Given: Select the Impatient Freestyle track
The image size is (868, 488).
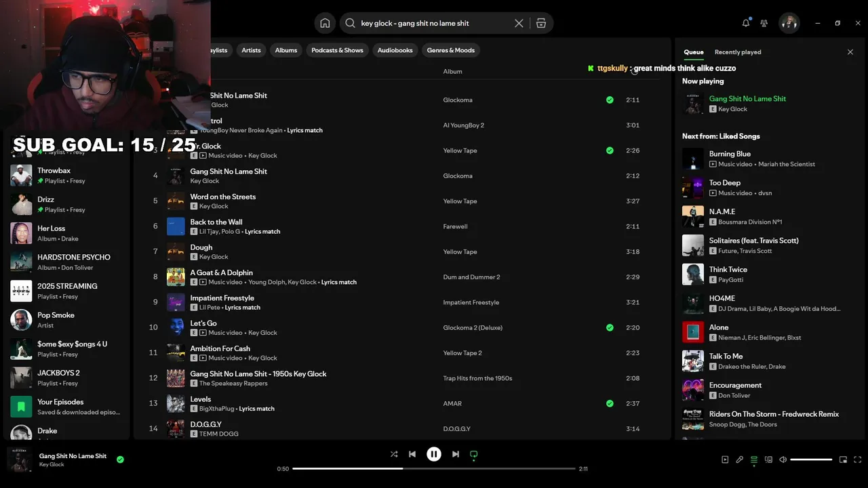Looking at the screenshot, I should click(222, 298).
